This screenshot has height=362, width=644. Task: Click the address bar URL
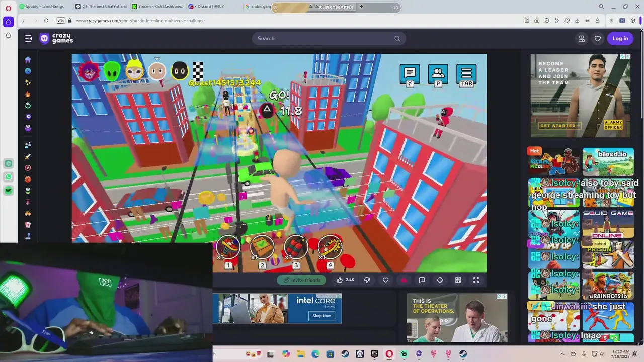[140, 21]
